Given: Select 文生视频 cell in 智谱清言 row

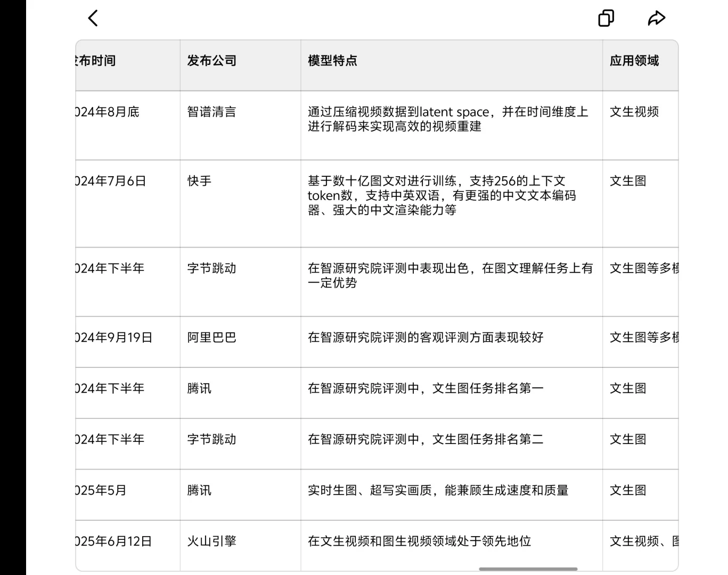Looking at the screenshot, I should [641, 126].
